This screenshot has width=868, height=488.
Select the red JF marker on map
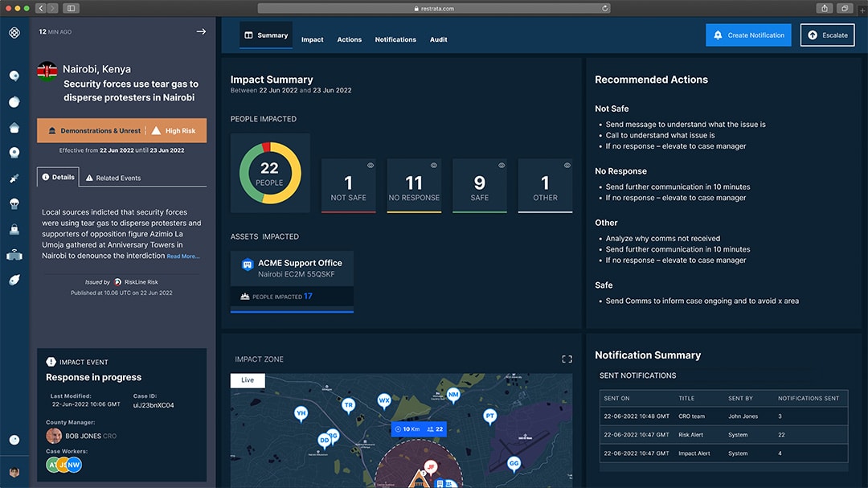[430, 468]
